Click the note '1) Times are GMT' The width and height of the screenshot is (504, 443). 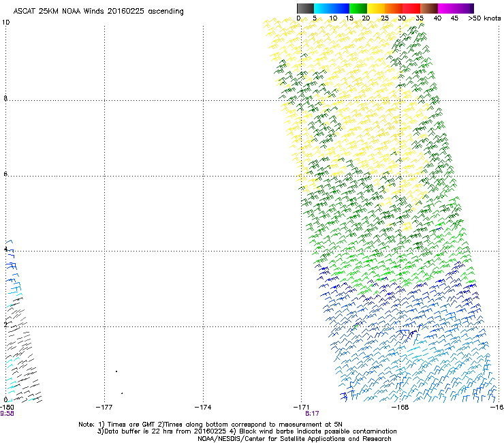127,425
